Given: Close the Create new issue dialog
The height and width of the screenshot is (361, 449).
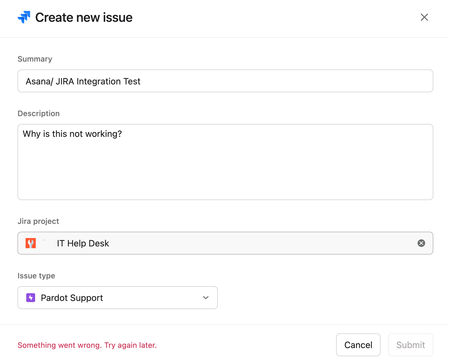Looking at the screenshot, I should 424,17.
